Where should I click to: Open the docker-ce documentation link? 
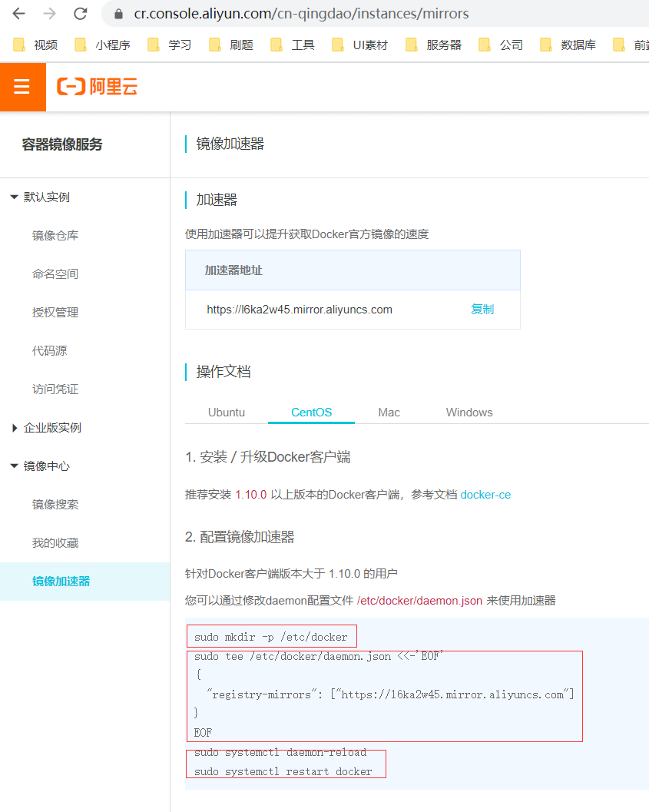(485, 495)
